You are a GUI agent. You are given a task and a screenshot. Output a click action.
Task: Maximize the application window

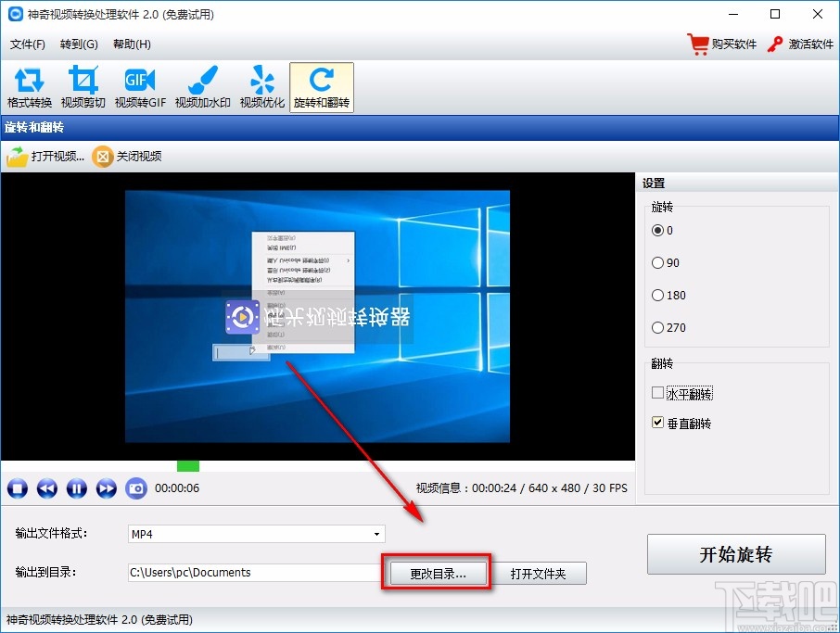tap(775, 15)
